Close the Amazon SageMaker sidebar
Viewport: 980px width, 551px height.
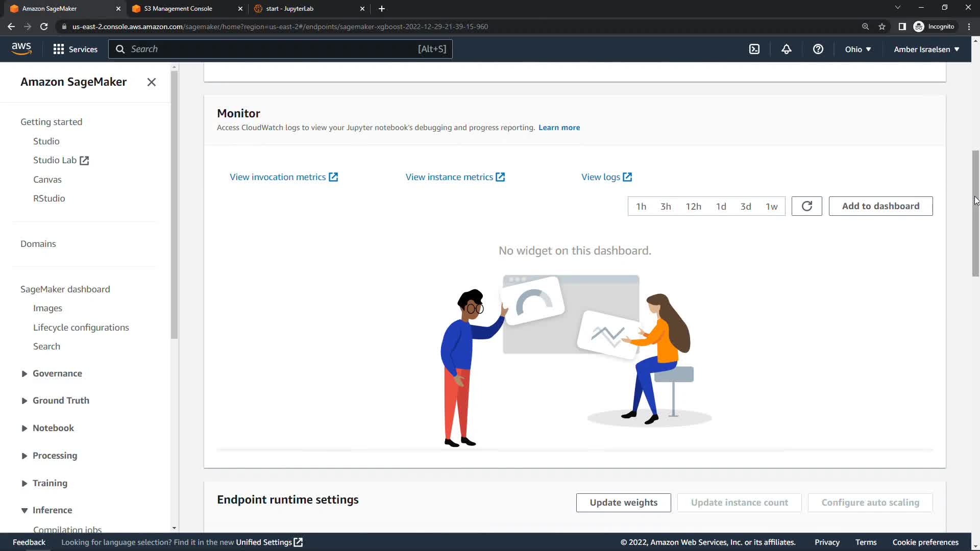[151, 82]
